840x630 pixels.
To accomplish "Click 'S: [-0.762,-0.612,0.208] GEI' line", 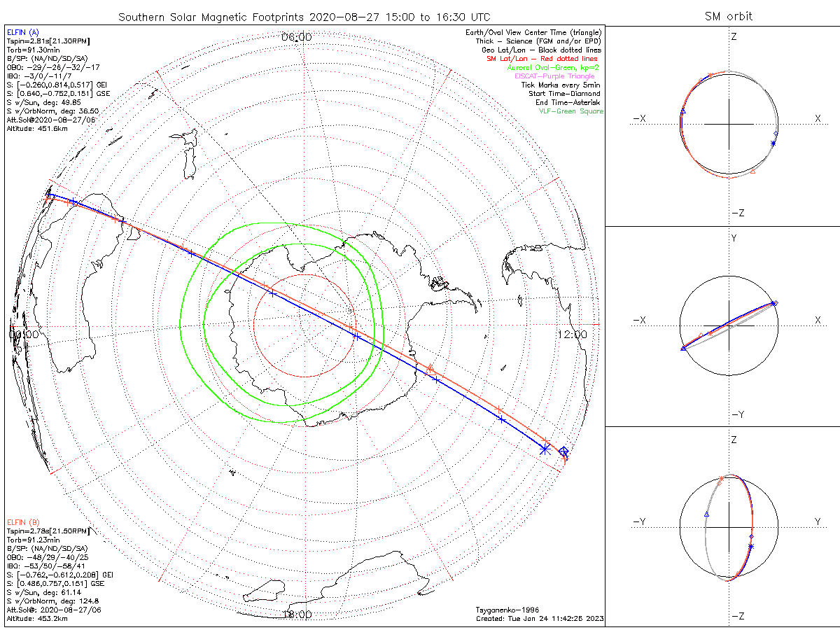I will coord(59,574).
